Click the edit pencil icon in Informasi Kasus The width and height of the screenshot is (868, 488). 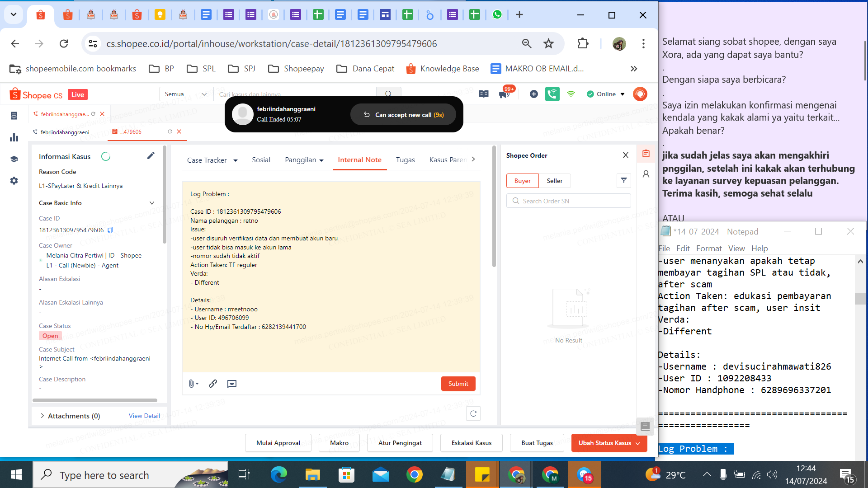[151, 156]
